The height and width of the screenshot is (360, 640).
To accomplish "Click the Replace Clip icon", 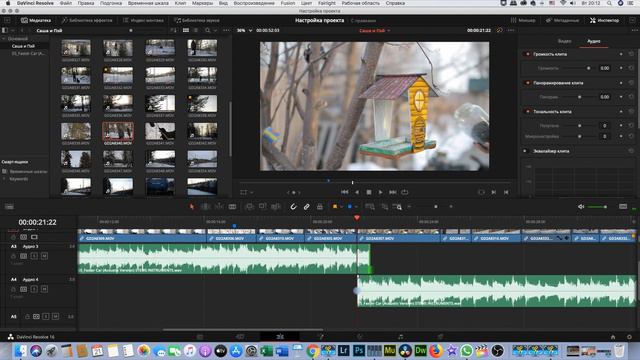I will pos(276,207).
